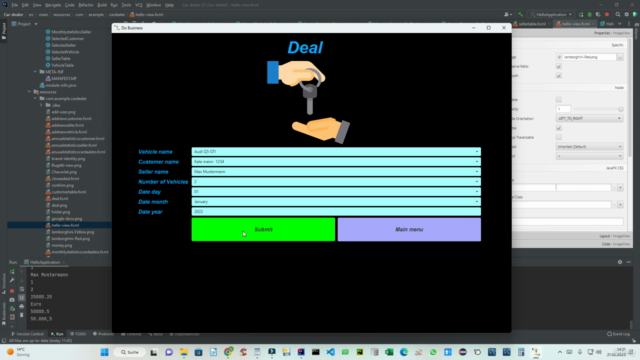Return via the Main menu button
This screenshot has width=640, height=360.
click(x=409, y=229)
